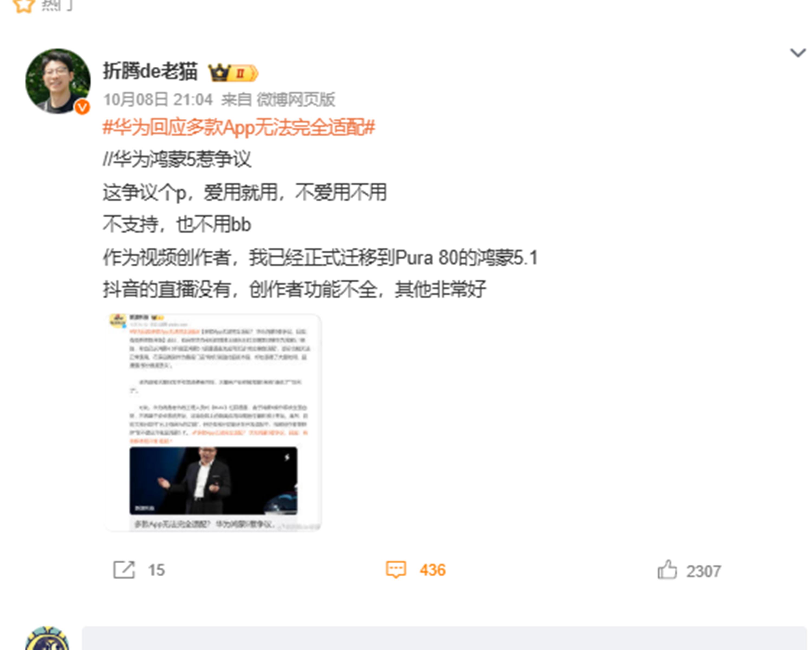This screenshot has width=812, height=650.
Task: Open the commenter avatar at bottom
Action: click(x=47, y=638)
